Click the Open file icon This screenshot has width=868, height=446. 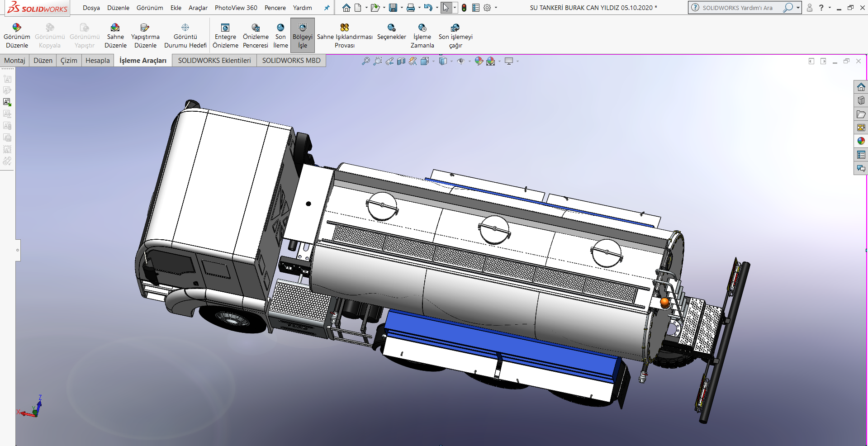pyautogui.click(x=375, y=8)
